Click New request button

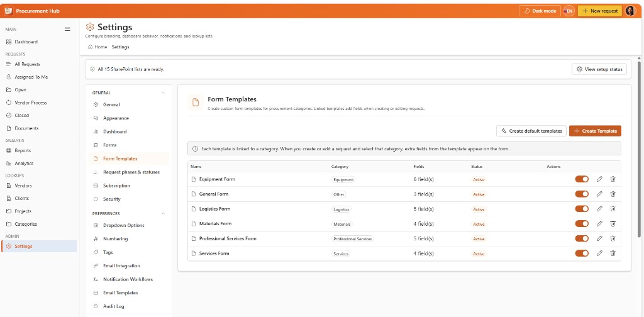tap(599, 11)
